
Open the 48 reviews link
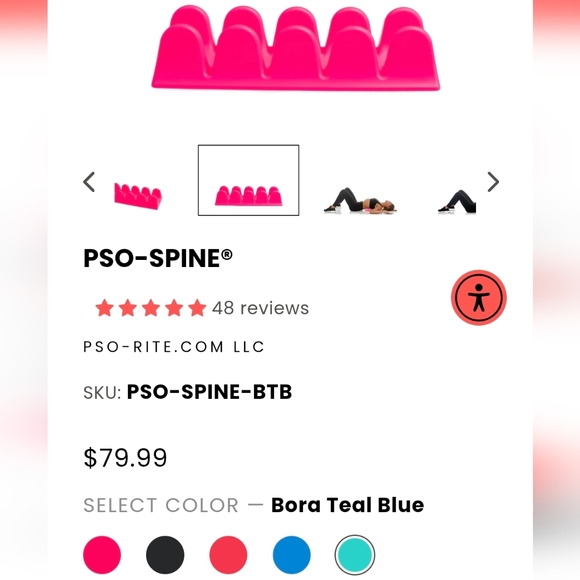click(260, 308)
